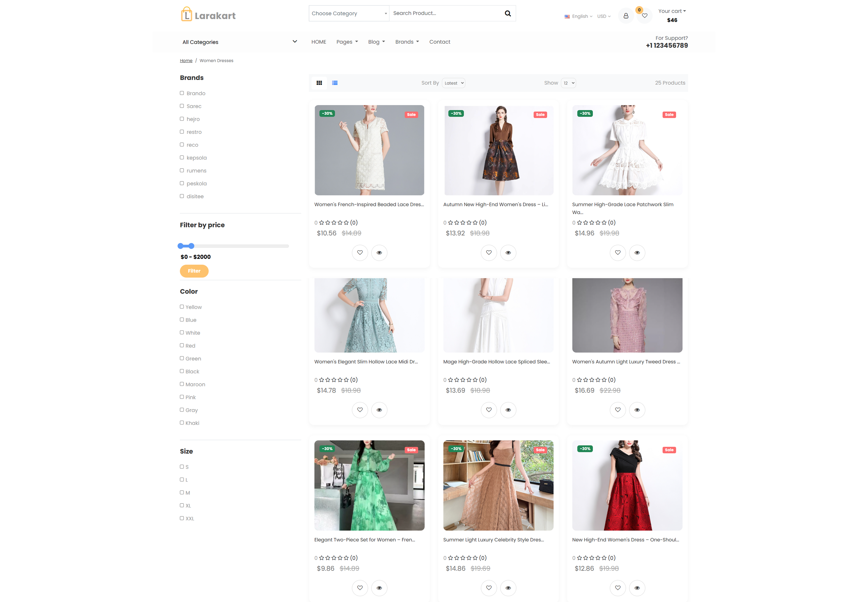Switch to grid view layout
Image resolution: width=868 pixels, height=602 pixels.
coord(319,83)
